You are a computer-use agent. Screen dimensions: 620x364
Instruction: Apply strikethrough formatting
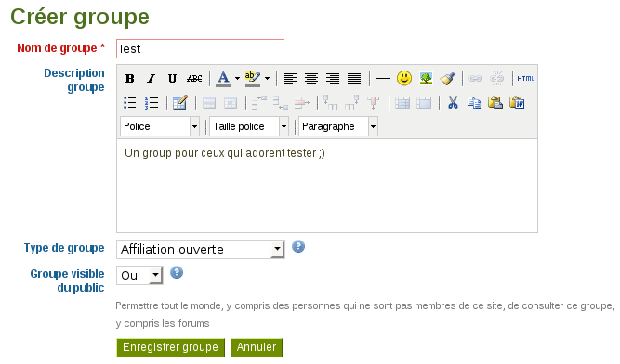[x=194, y=79]
